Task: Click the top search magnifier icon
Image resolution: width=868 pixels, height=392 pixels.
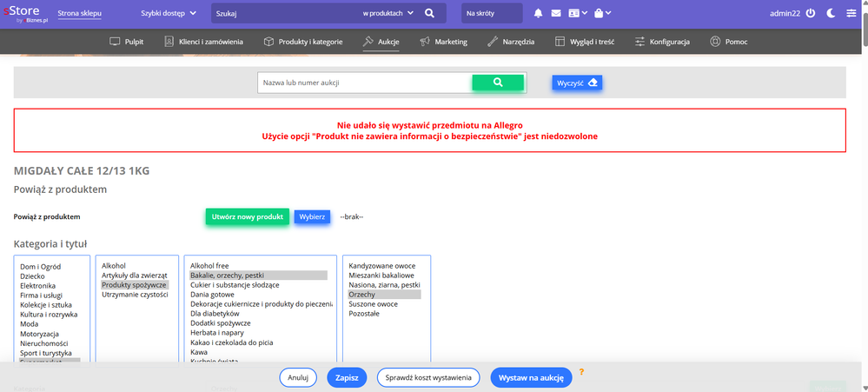Action: [429, 13]
